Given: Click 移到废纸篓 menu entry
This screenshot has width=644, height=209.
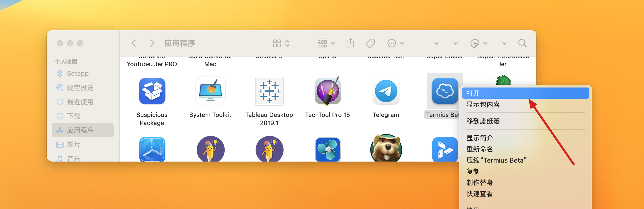Looking at the screenshot, I should pos(483,121).
